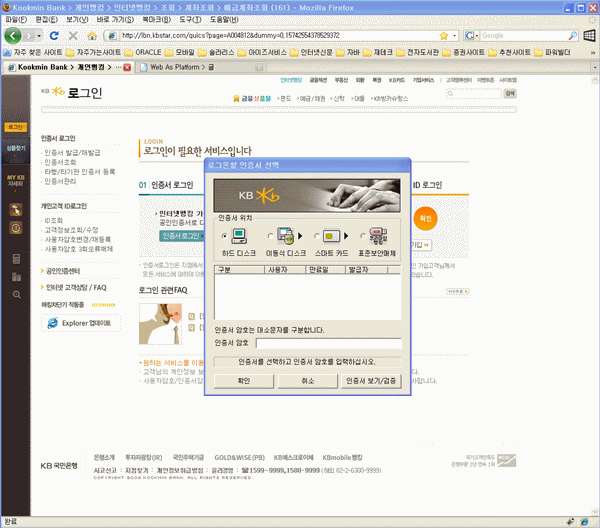600x528 pixels.
Task: Open the 도움말(H) menu
Action: point(224,20)
